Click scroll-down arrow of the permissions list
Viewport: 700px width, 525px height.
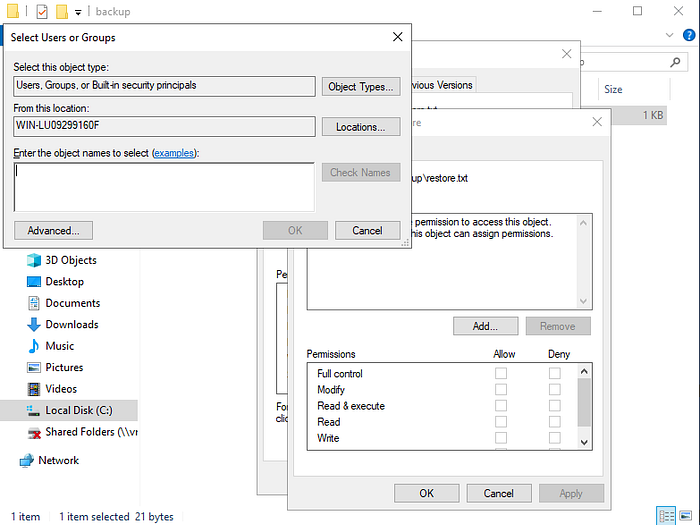584,442
